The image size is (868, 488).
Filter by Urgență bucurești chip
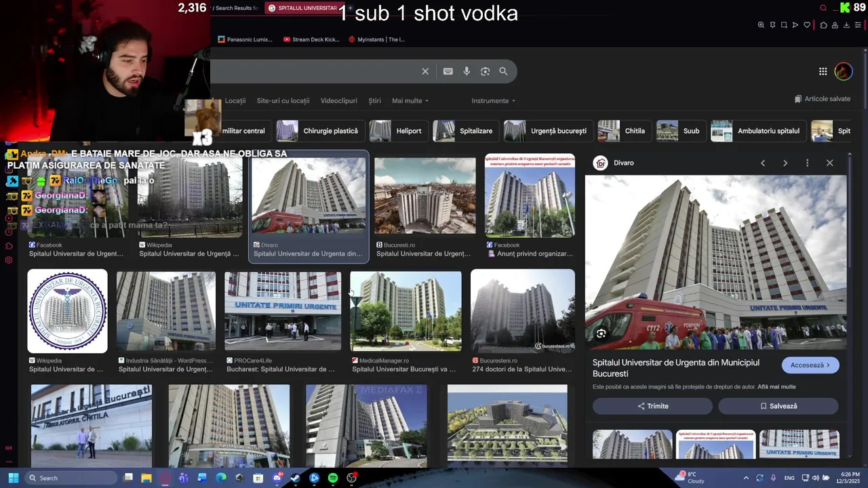click(x=549, y=131)
